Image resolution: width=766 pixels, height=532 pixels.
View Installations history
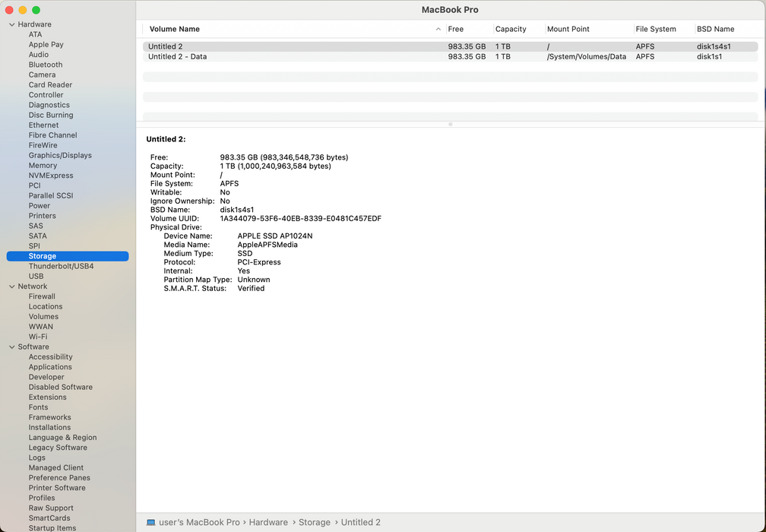(x=49, y=427)
